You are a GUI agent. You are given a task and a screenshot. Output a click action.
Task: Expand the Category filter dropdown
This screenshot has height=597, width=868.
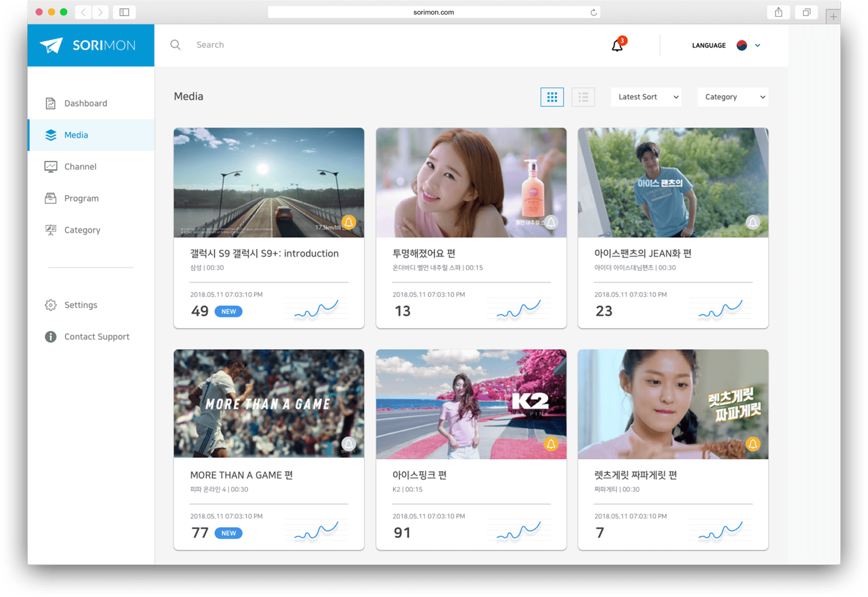pos(732,97)
